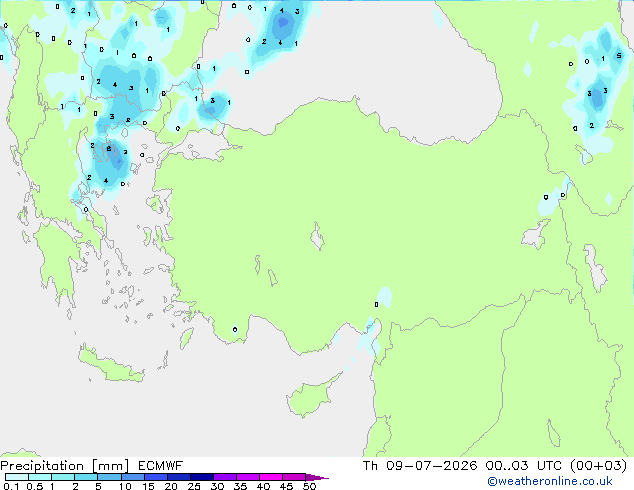The width and height of the screenshot is (634, 490).
Task: Click the 20–25 mm legend swatch
Action: (178, 477)
